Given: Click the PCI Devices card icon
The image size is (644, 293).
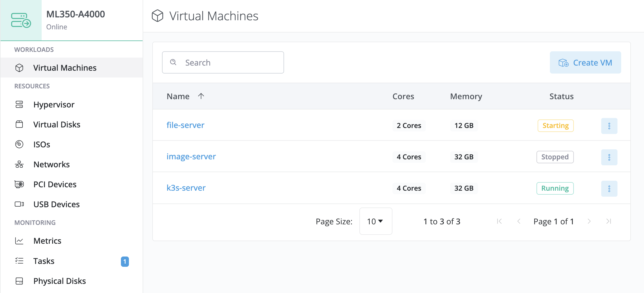Looking at the screenshot, I should click(19, 184).
